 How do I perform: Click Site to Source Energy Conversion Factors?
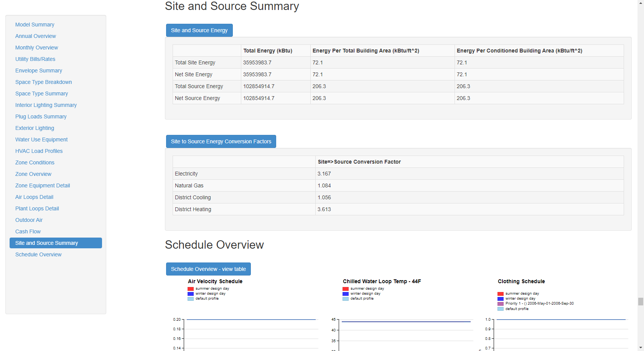[221, 141]
